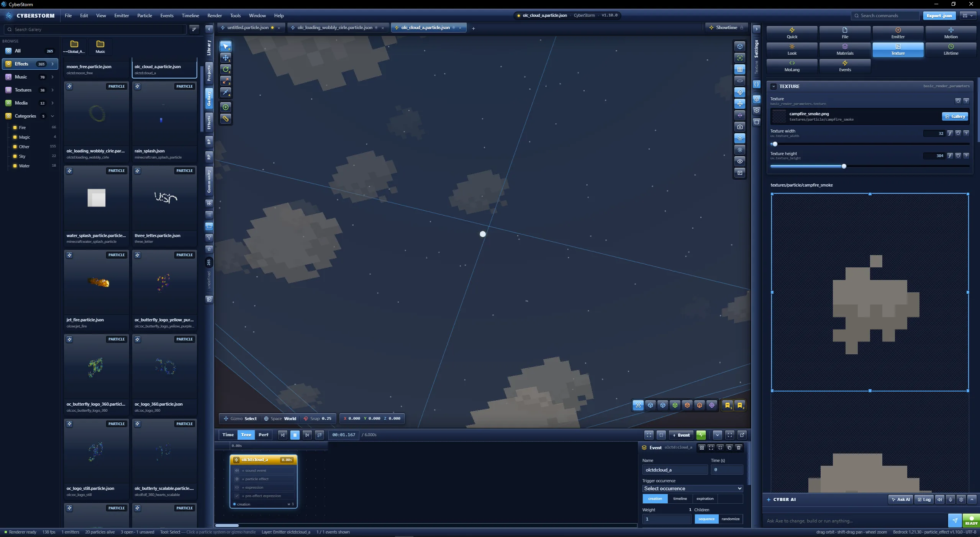The height and width of the screenshot is (537, 980).
Task: Set children mode to randomize
Action: coord(730,519)
